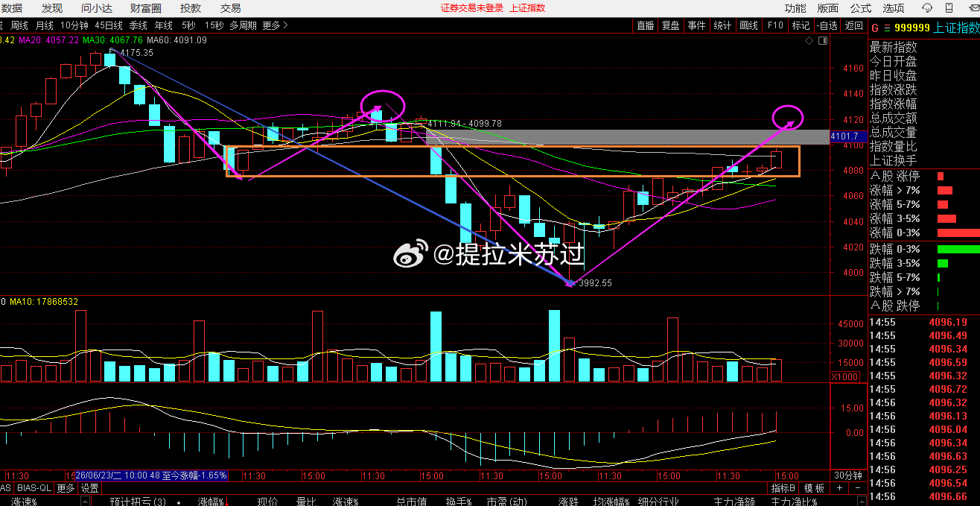The width and height of the screenshot is (980, 506).
Task: Select the BIAS-QL indicator tab
Action: pyautogui.click(x=34, y=488)
